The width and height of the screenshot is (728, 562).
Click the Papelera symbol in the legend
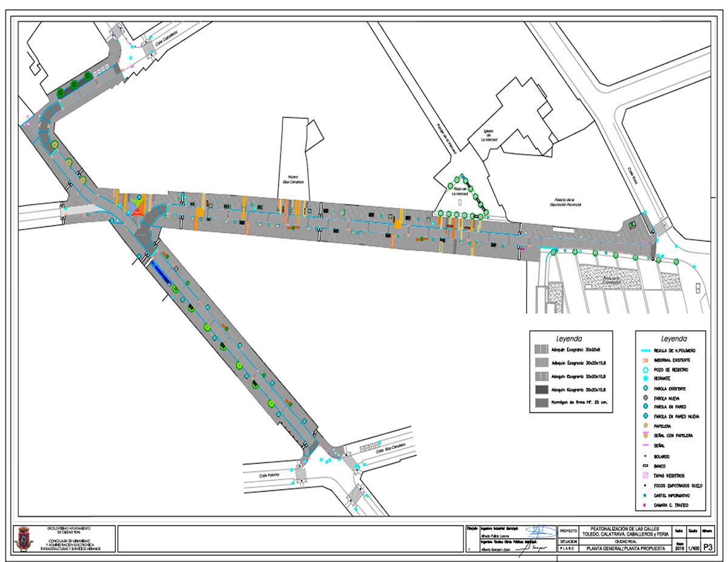point(645,426)
